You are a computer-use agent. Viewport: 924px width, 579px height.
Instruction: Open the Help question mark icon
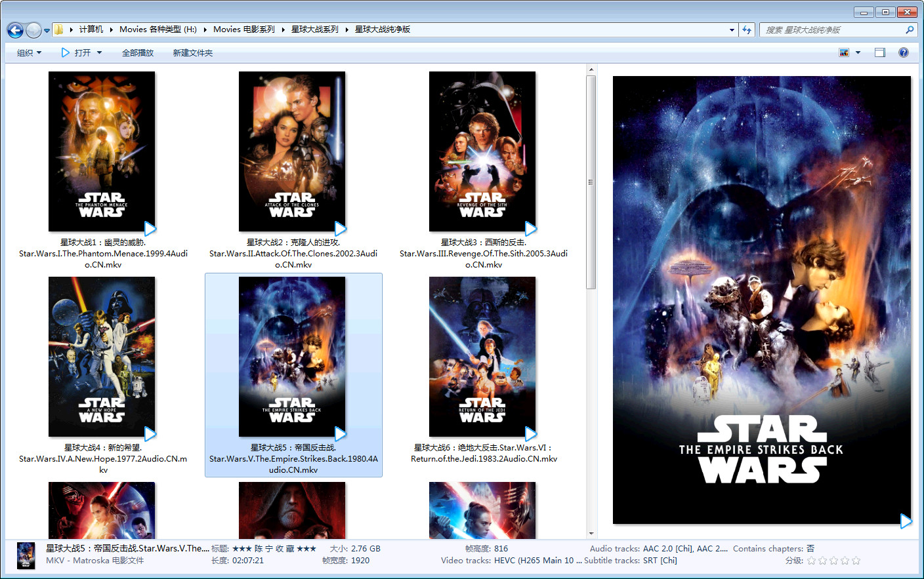(x=904, y=52)
